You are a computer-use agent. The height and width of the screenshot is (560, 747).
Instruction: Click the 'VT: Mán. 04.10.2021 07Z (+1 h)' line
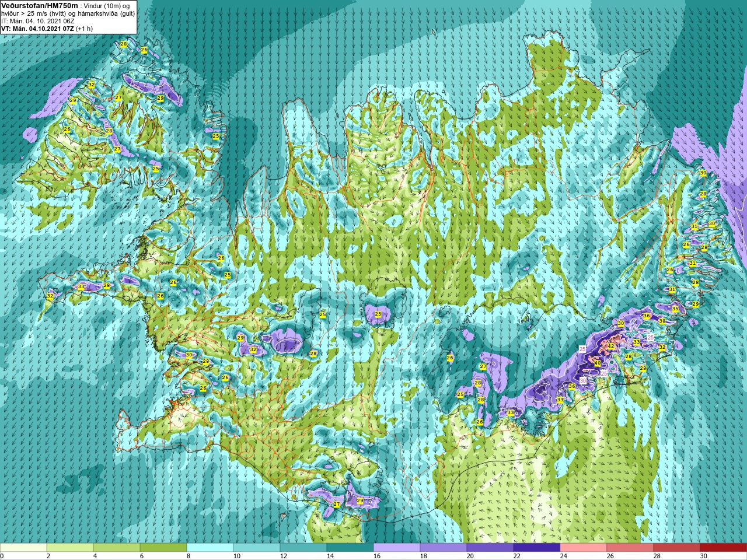(47, 29)
